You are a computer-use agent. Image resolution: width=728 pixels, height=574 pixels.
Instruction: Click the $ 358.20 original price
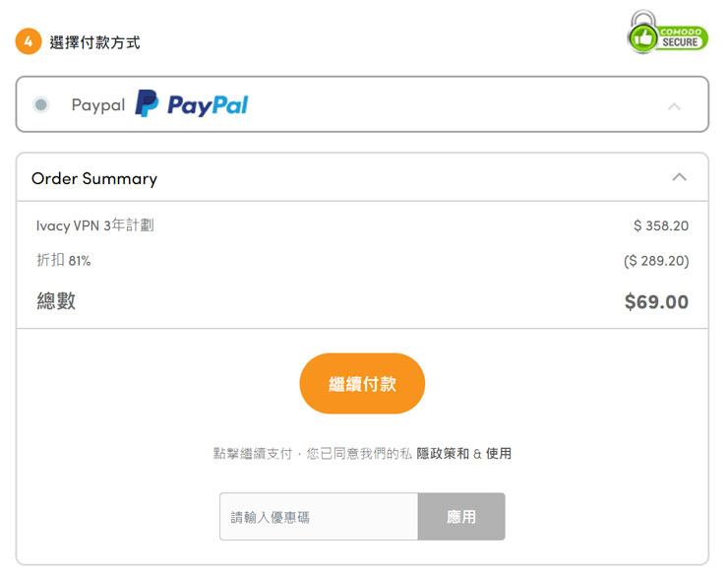661,225
